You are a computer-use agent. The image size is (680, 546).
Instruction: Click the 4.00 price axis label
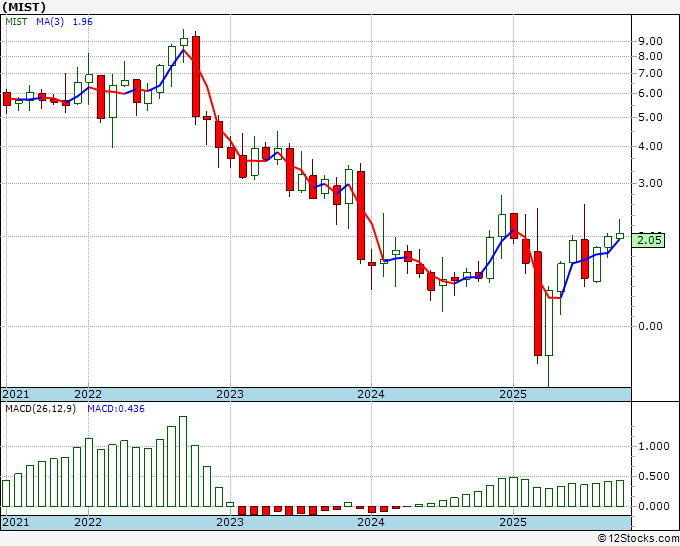pyautogui.click(x=650, y=146)
